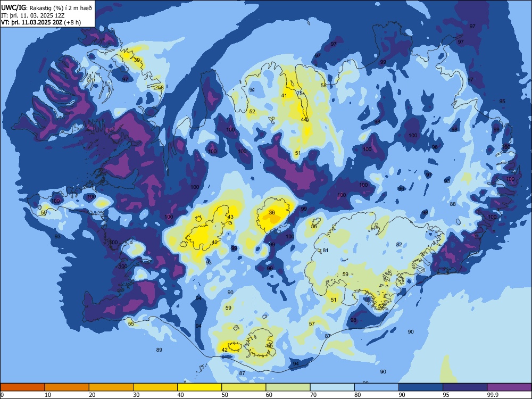Click the '65' humidity value on the map
Screen dimensions: 532x399
click(270, 346)
